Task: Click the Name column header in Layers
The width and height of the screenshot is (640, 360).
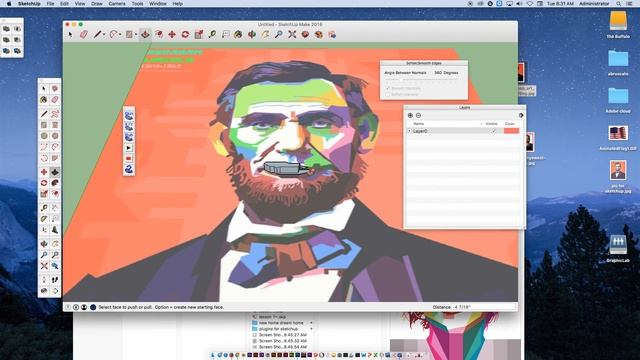Action: tap(419, 124)
